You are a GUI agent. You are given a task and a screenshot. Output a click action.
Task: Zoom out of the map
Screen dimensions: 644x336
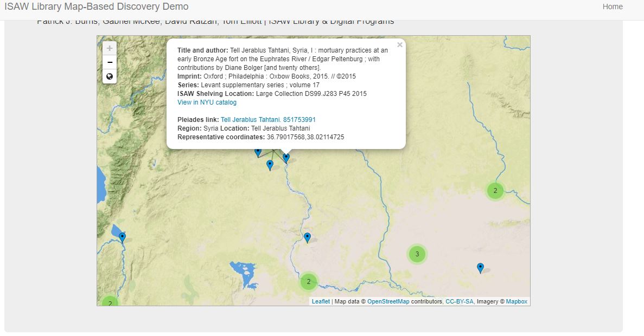click(110, 62)
